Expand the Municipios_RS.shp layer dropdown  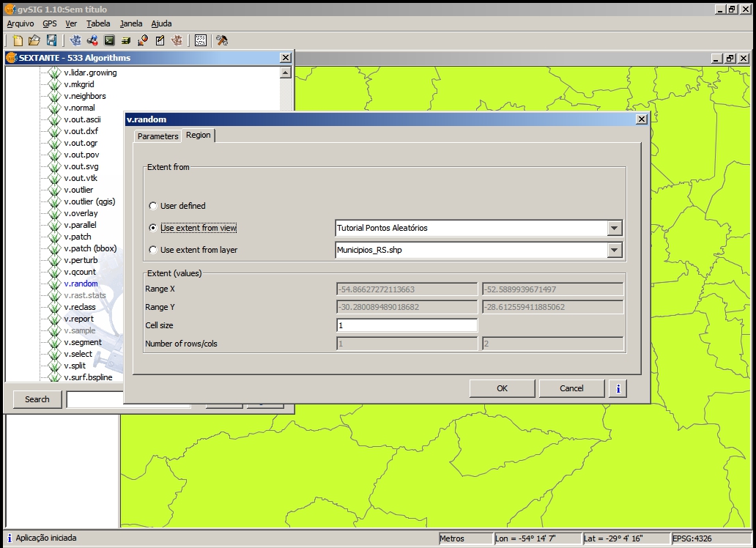615,251
